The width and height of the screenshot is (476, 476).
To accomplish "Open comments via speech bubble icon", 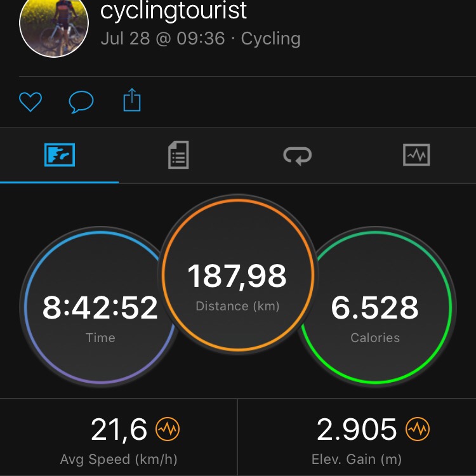I will click(81, 101).
